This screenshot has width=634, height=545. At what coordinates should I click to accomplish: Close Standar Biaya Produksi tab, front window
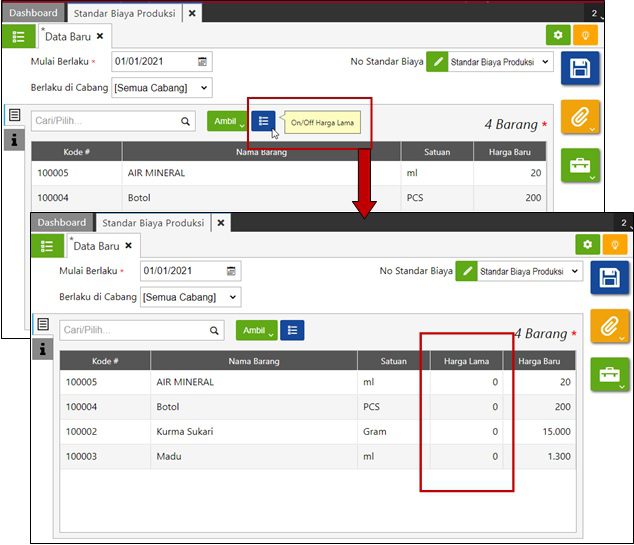221,223
